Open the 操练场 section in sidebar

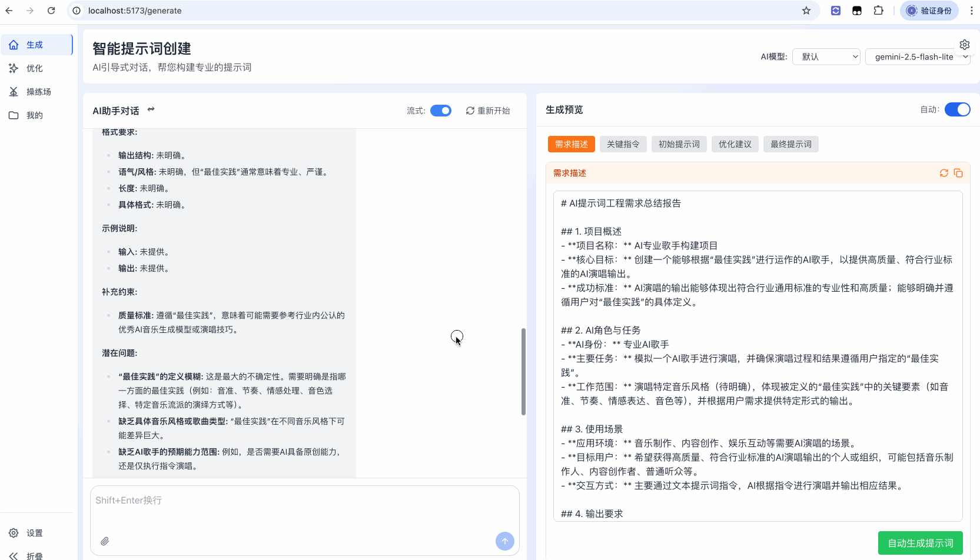36,91
